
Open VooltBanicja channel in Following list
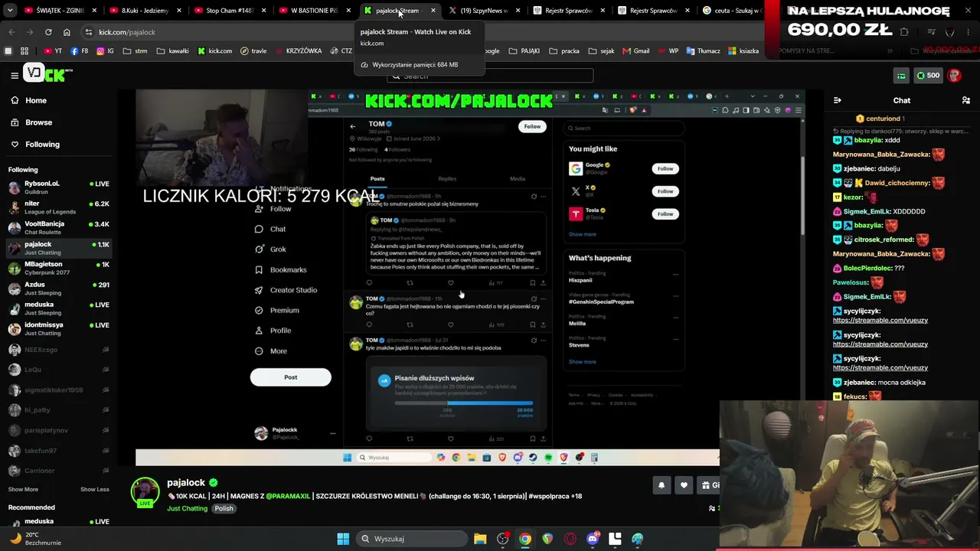[59, 227]
